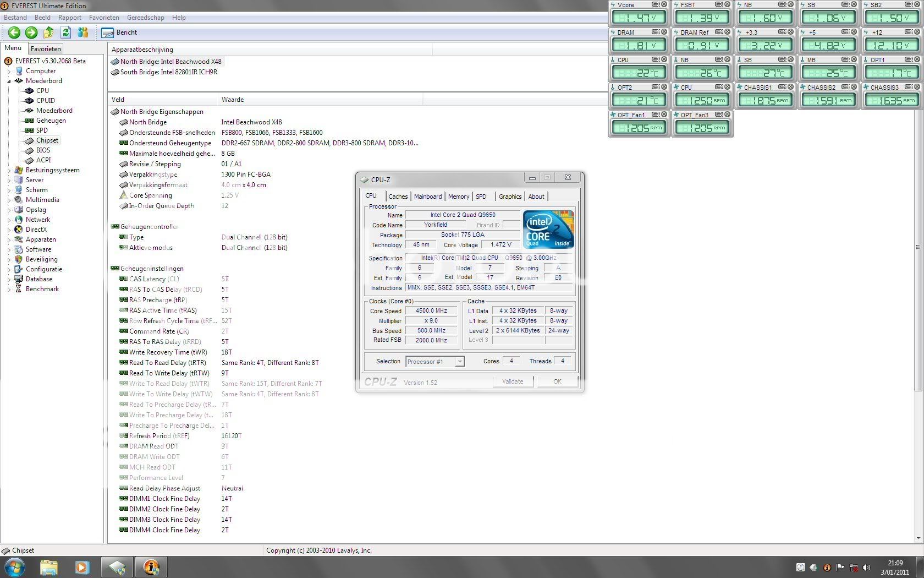Close the Vcore sensor gadget
This screenshot has width=924, height=578.
coord(664,4)
